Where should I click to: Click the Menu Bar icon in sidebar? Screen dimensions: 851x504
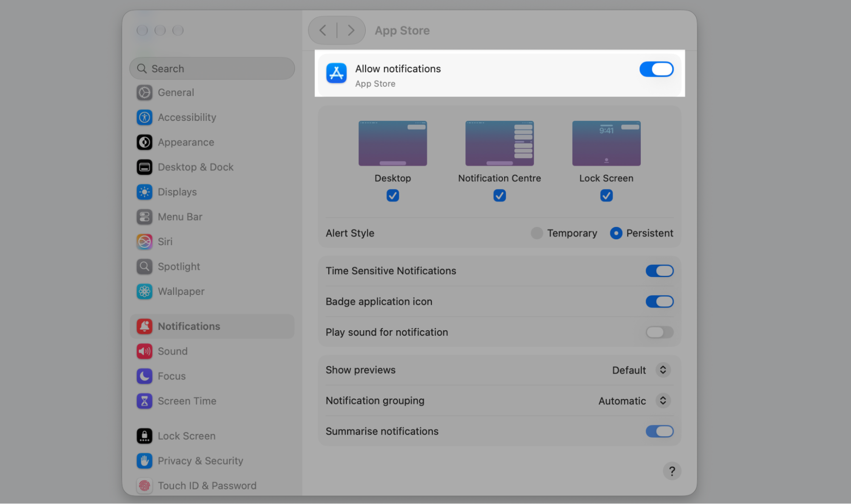144,217
